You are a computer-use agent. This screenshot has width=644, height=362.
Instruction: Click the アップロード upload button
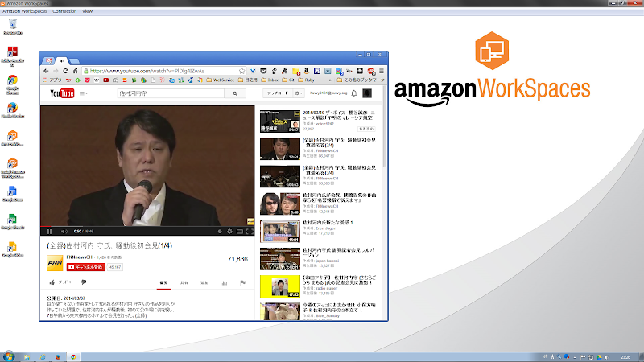tap(278, 93)
